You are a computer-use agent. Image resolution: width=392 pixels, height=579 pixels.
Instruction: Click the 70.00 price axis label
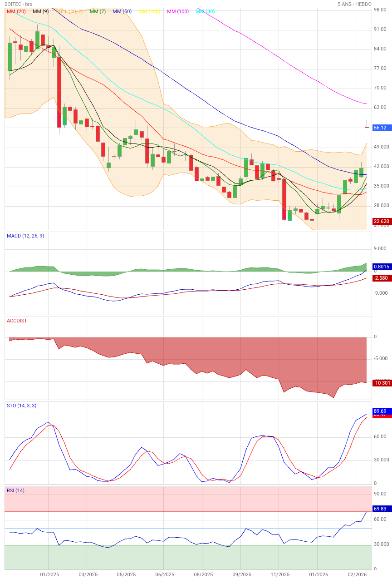point(380,88)
